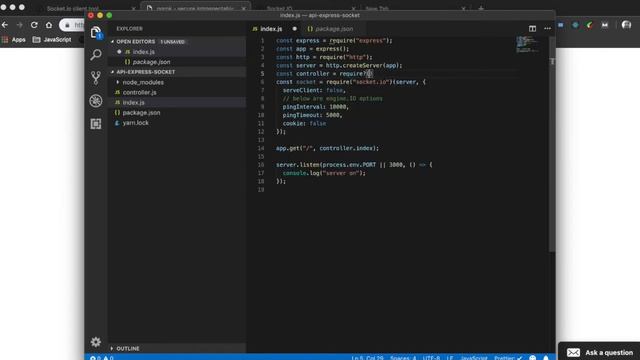Screen dimensions: 640x360
Task: Expand the node_modules folder
Action: coord(118,82)
